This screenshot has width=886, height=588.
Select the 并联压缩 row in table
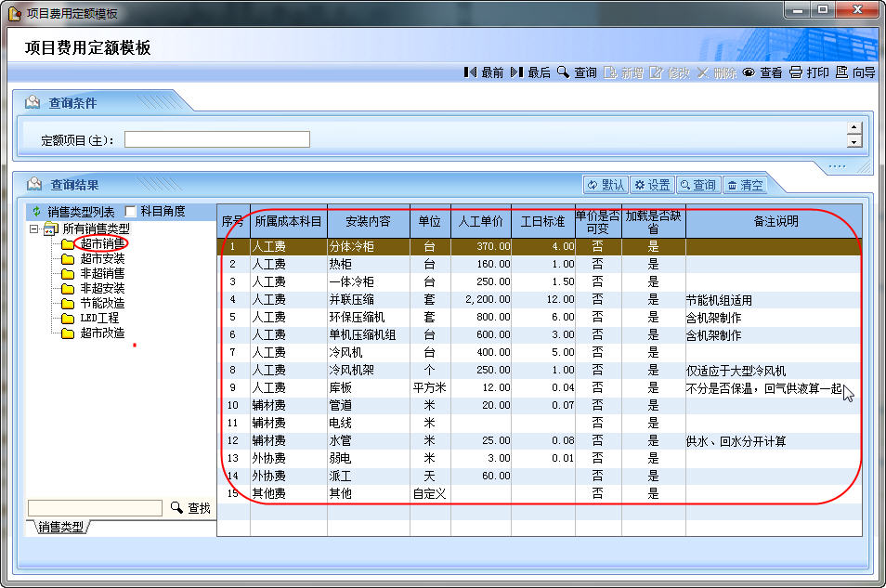click(x=353, y=300)
